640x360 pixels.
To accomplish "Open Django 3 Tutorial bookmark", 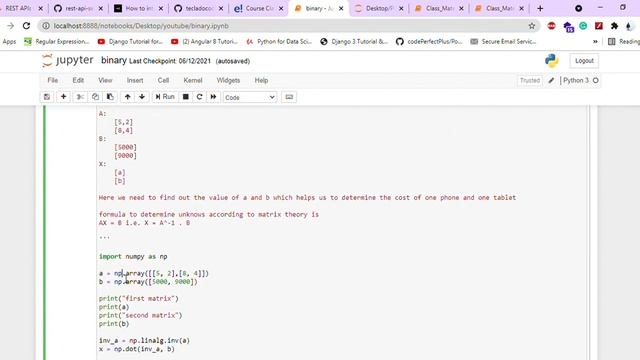I will point(353,41).
